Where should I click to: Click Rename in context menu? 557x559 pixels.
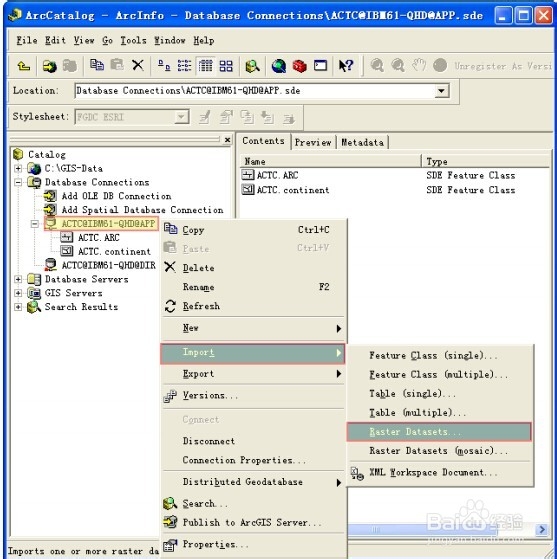point(253,287)
